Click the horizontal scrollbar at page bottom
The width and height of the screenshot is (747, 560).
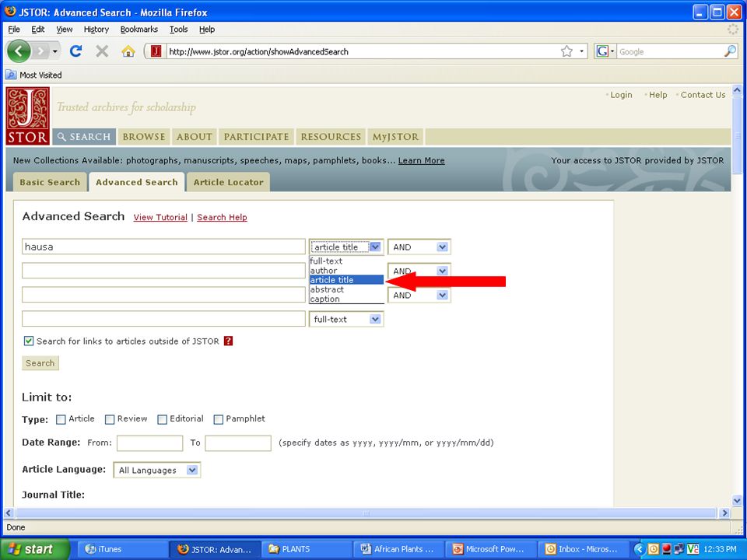click(366, 513)
